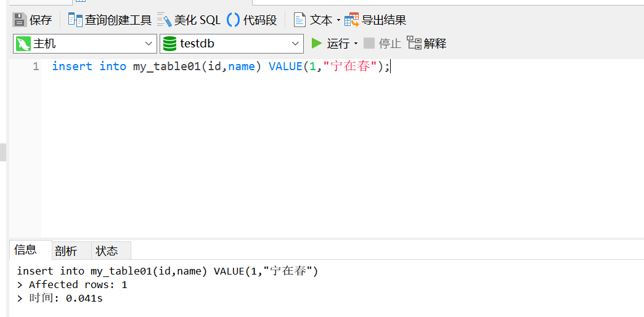This screenshot has height=317, width=644.
Task: Click 'my_table01' in the SQL editor line
Action: tap(167, 67)
